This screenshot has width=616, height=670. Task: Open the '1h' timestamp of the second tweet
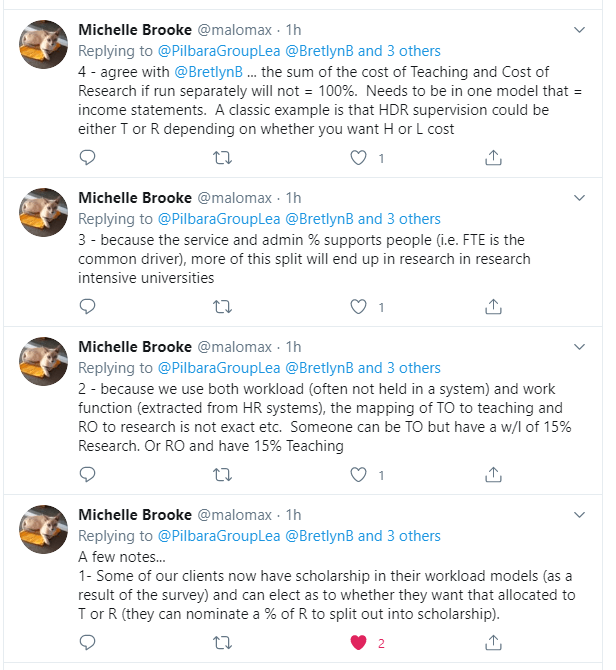coord(293,198)
